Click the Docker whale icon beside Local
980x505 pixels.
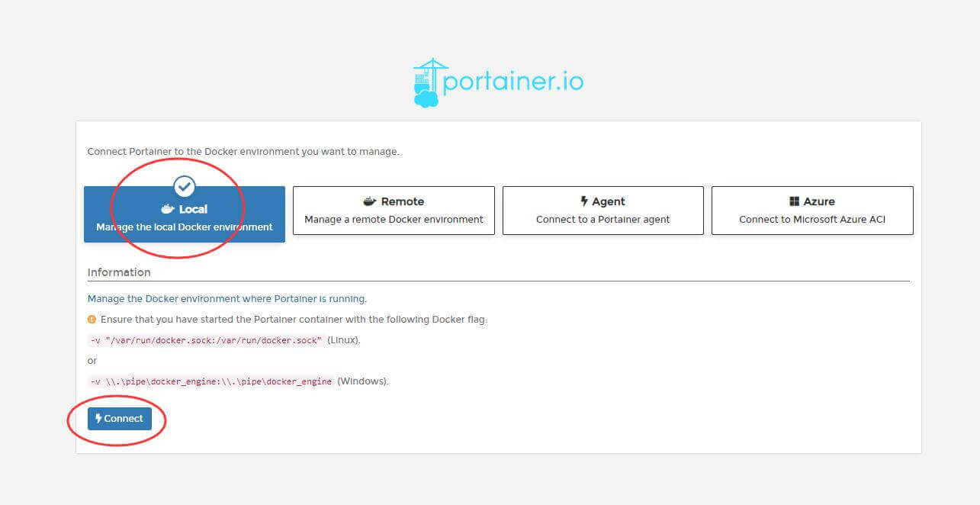[168, 209]
